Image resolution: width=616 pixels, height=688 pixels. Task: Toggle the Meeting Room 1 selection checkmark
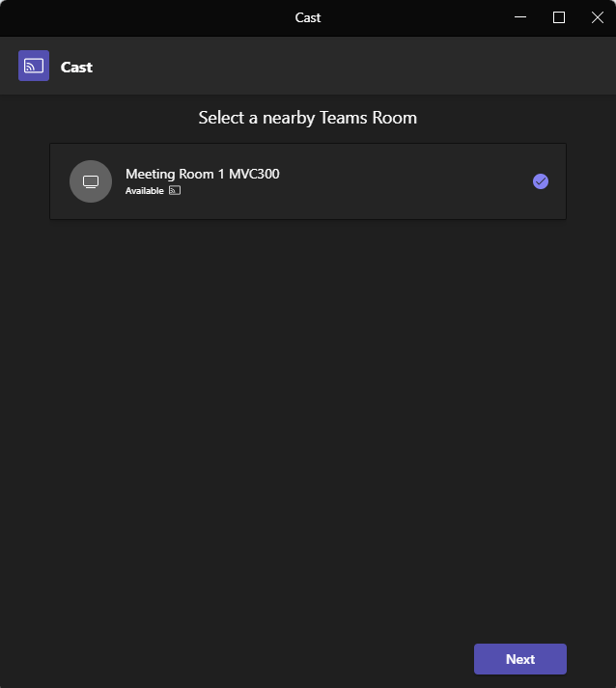coord(541,181)
